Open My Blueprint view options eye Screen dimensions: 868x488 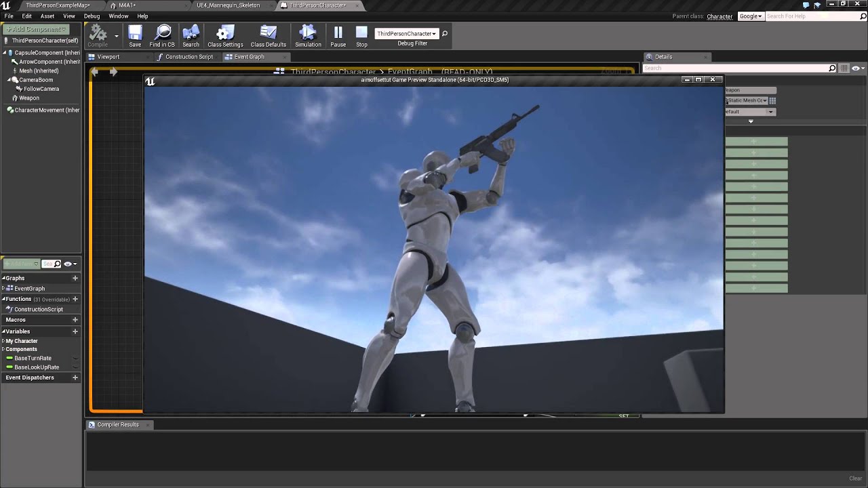pos(70,264)
